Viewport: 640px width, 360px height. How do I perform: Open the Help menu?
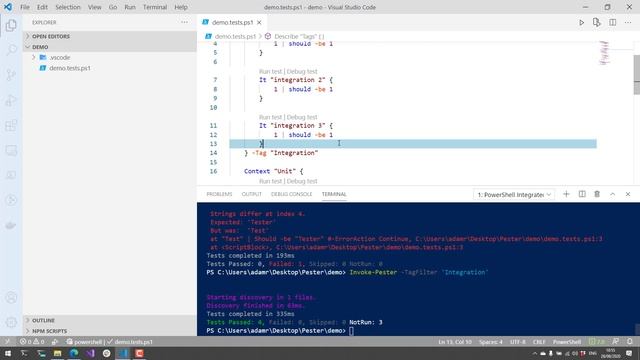180,7
